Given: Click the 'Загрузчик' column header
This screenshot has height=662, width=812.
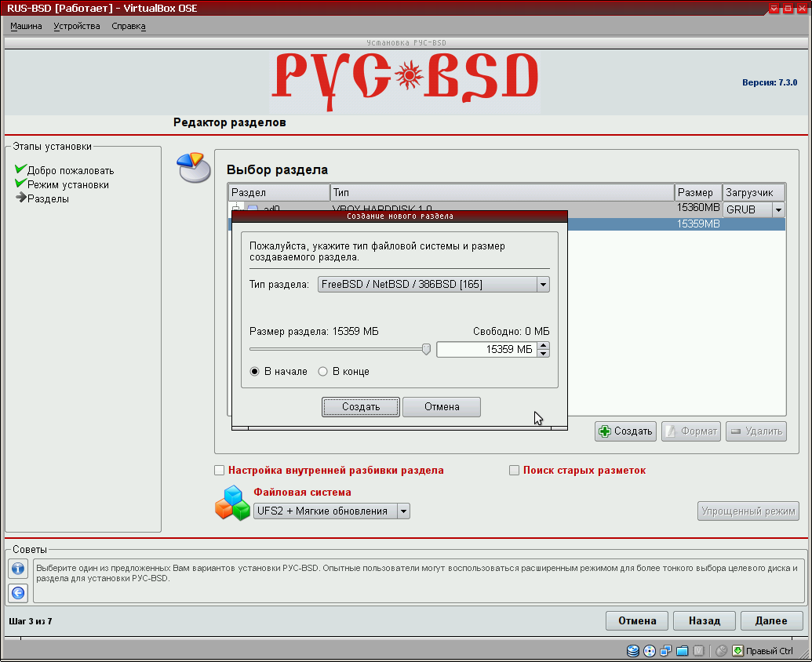Looking at the screenshot, I should [x=753, y=192].
